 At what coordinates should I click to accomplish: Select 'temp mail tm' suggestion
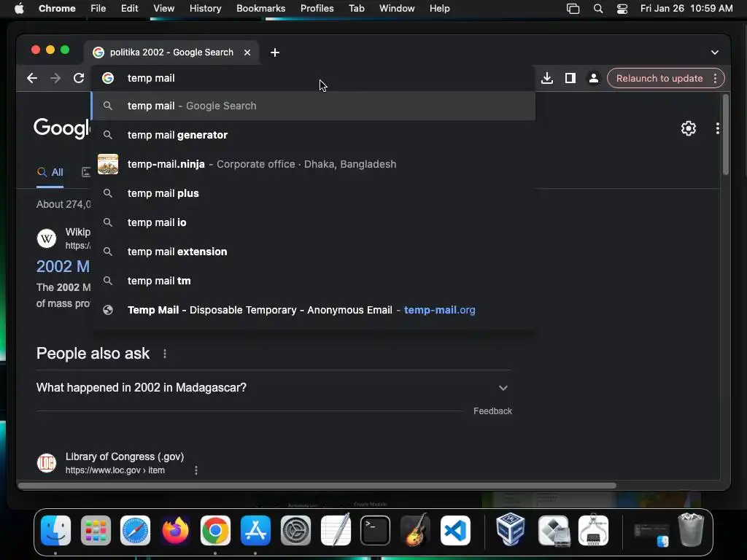pos(314,281)
